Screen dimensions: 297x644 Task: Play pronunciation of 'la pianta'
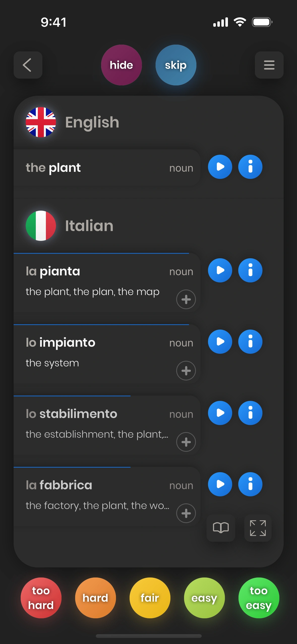point(220,270)
